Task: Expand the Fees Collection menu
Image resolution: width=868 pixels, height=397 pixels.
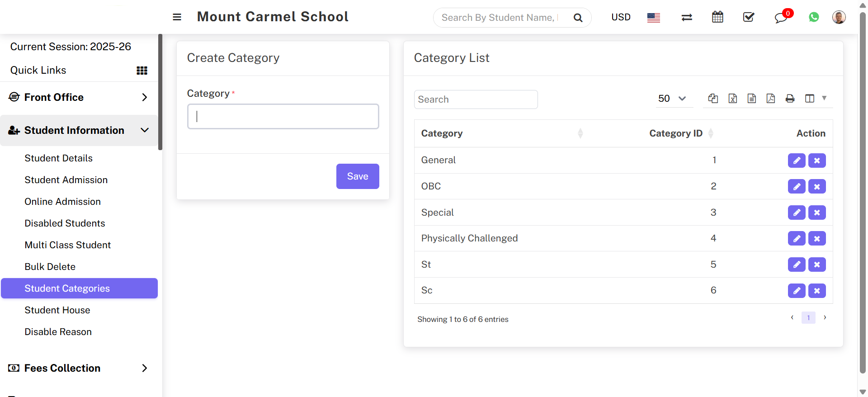Action: (x=79, y=368)
